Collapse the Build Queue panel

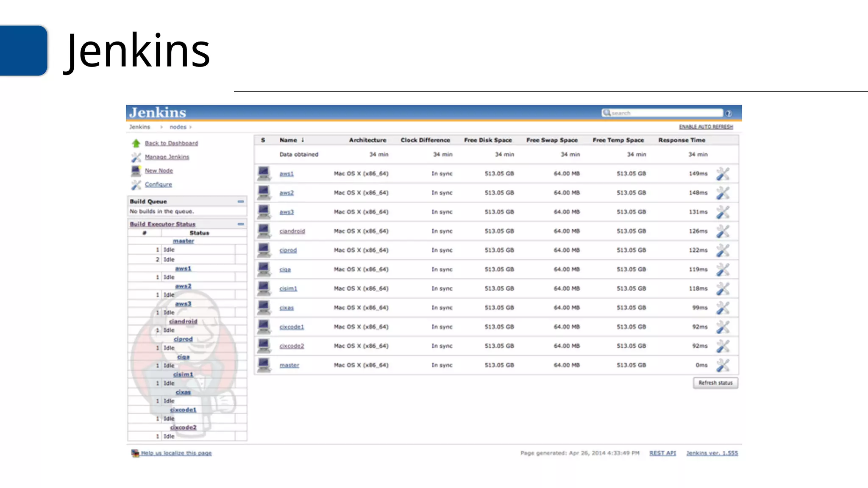[241, 202]
